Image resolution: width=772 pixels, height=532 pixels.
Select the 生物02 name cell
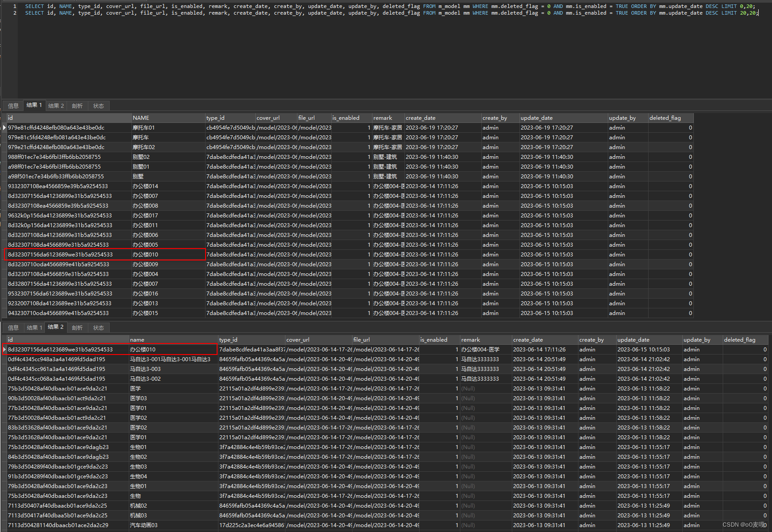pos(173,457)
